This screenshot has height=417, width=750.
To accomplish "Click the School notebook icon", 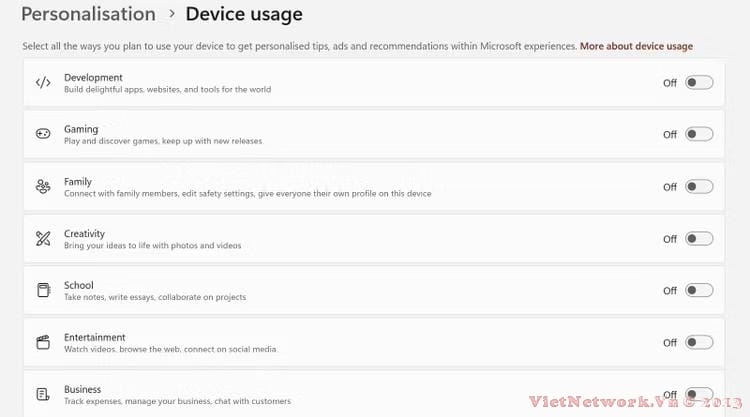I will pyautogui.click(x=43, y=291).
